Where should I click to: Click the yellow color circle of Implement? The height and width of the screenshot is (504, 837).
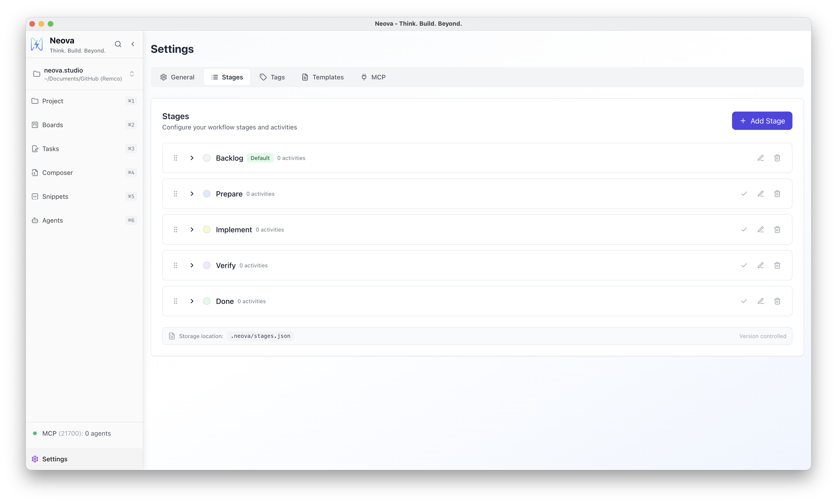(x=206, y=230)
